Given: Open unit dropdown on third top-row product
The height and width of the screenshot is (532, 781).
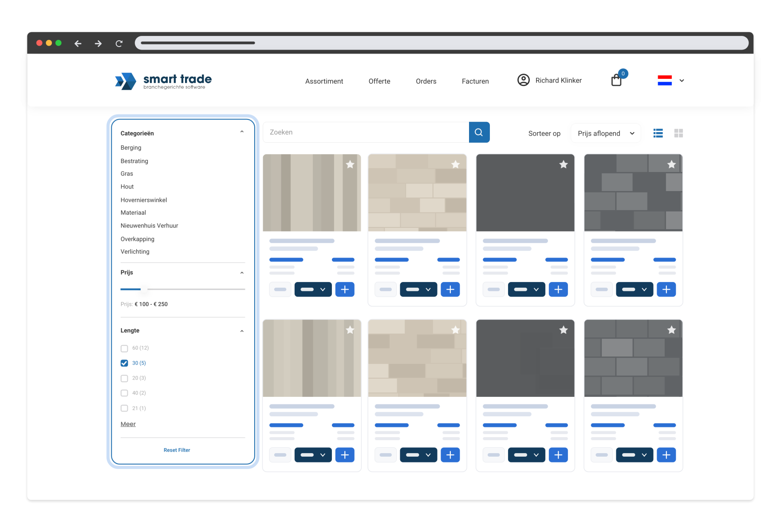Looking at the screenshot, I should tap(527, 289).
